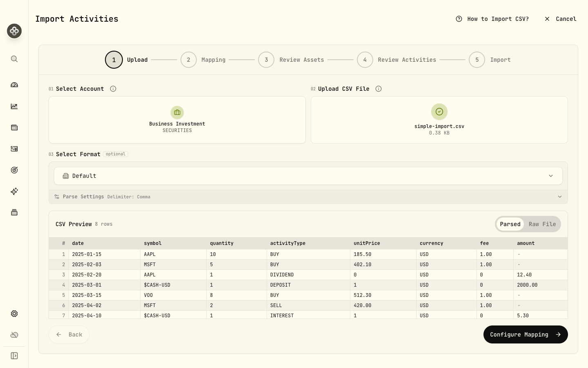The width and height of the screenshot is (588, 368).
Task: Open the activities list icon in sidebar
Action: point(14,149)
